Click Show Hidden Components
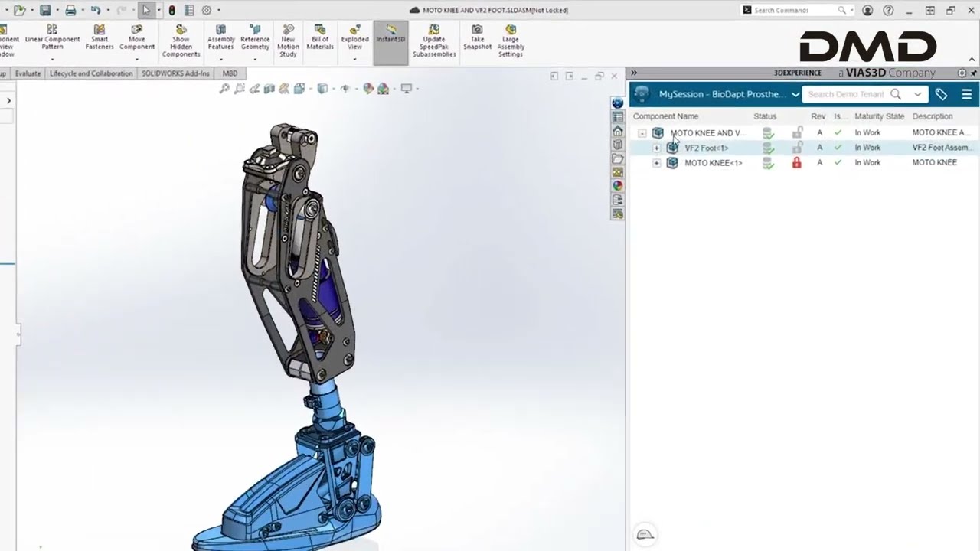This screenshot has height=551, width=980. [181, 41]
